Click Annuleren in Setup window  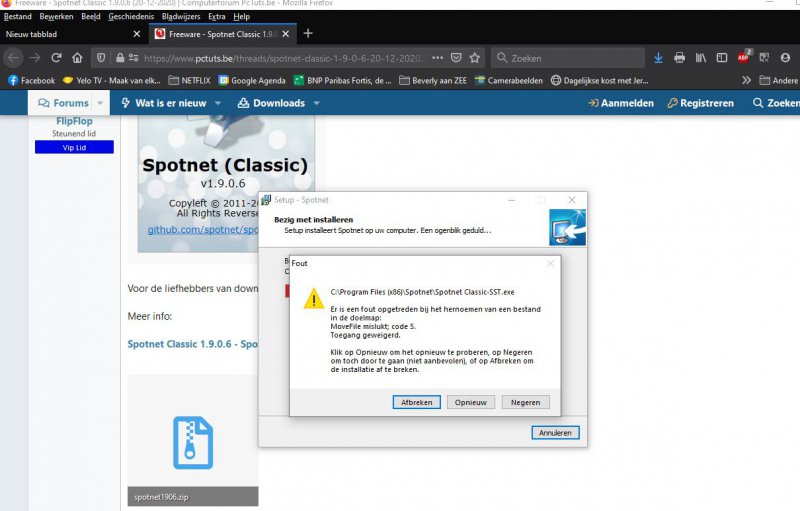[x=555, y=433]
